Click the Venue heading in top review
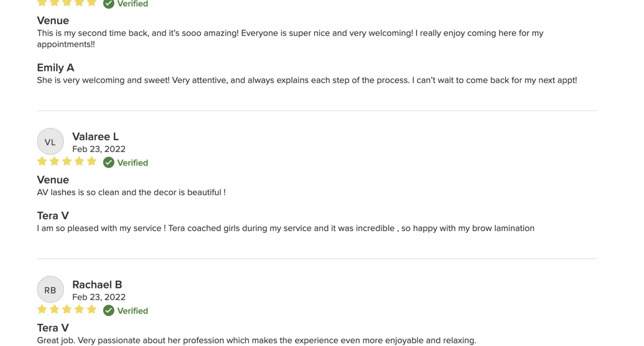 pyautogui.click(x=53, y=20)
